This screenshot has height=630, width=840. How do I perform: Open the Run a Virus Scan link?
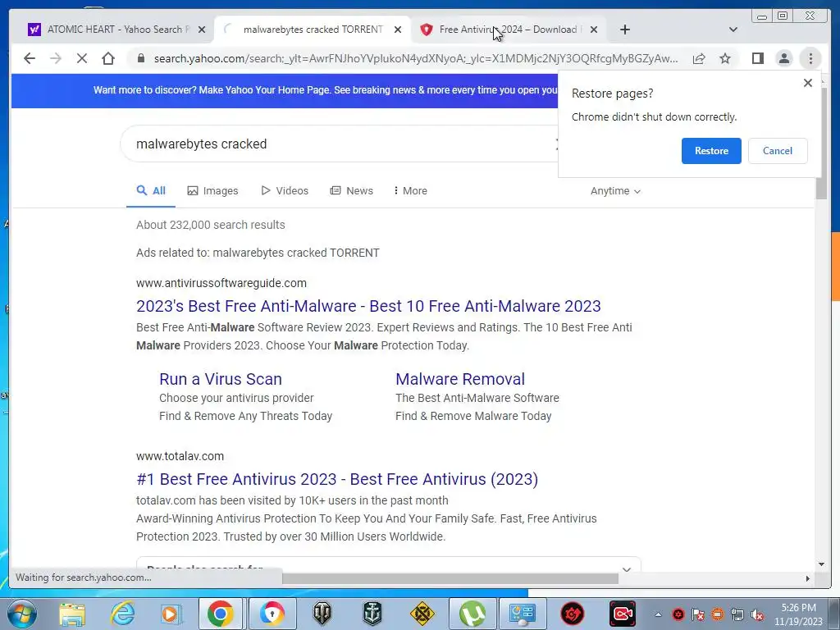[x=220, y=379]
